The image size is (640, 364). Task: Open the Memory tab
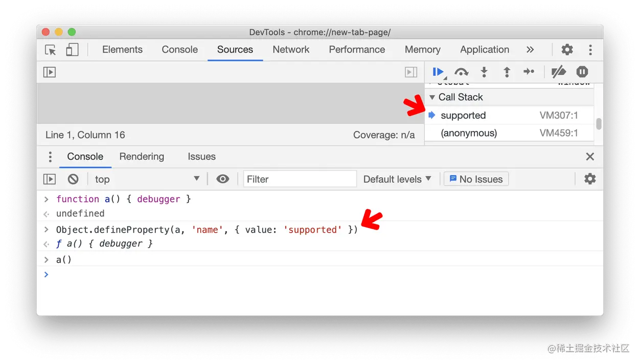422,50
